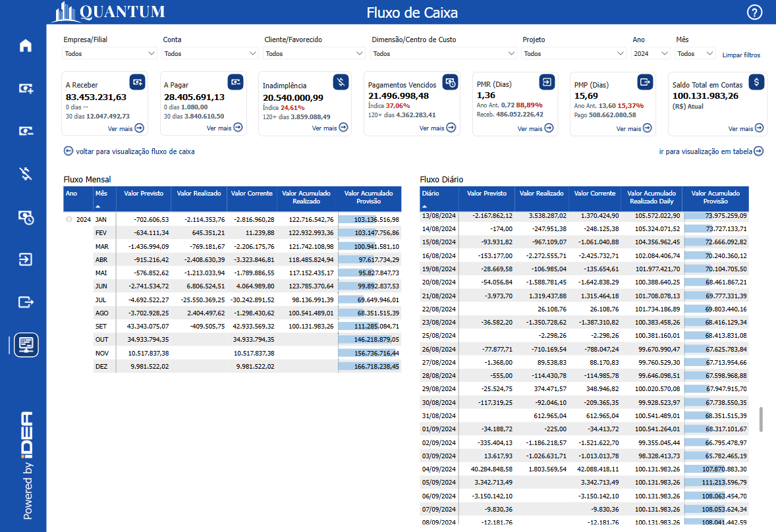Open the Cliente/Favorecido dropdown
The width and height of the screenshot is (776, 532).
click(314, 54)
